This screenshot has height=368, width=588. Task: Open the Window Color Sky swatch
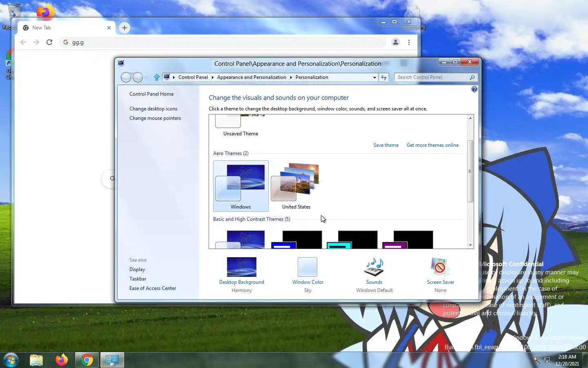click(307, 267)
